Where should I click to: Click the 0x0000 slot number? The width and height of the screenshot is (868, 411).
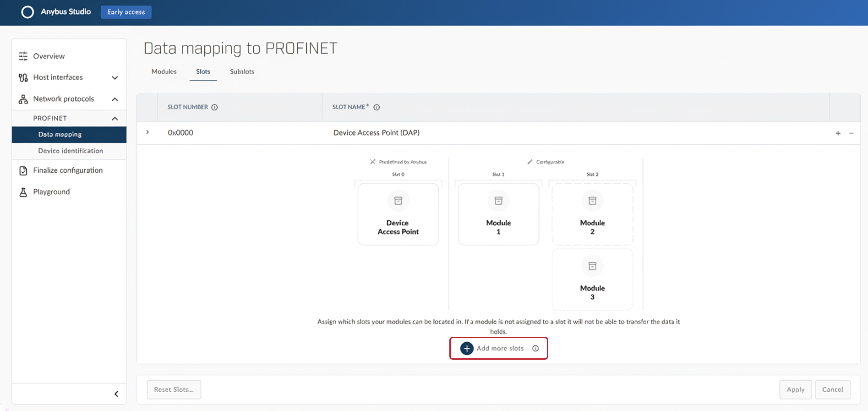pyautogui.click(x=180, y=133)
